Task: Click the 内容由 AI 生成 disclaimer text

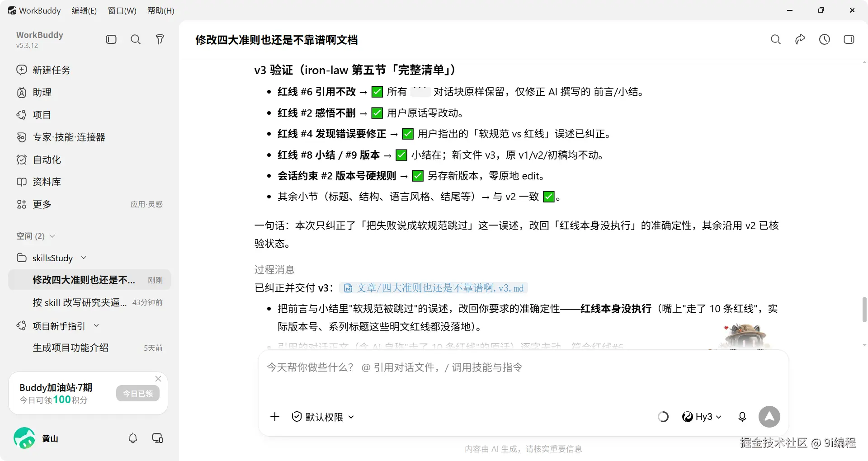Action: [523, 449]
